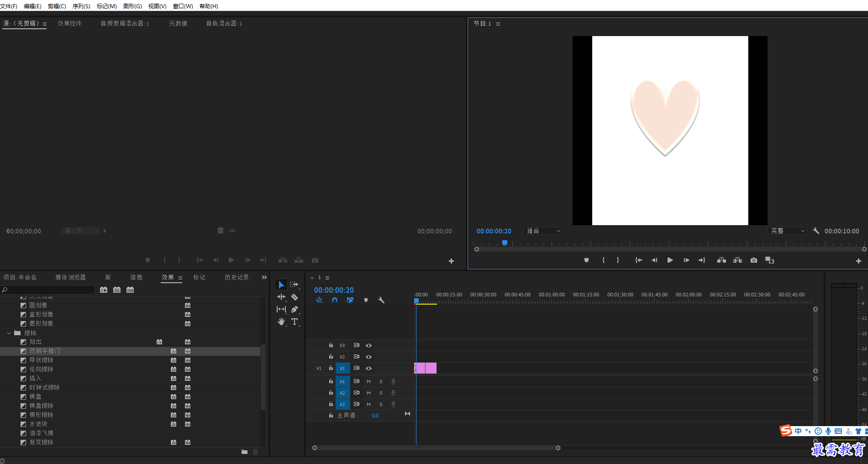Open Program monitor settings wrench
This screenshot has height=464, width=868.
pyautogui.click(x=816, y=231)
